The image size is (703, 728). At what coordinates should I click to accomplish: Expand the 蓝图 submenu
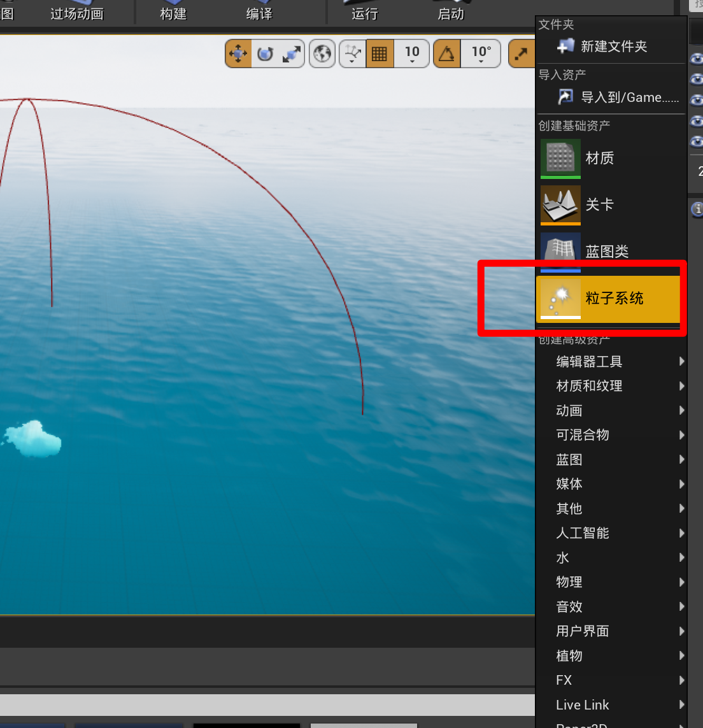click(611, 460)
